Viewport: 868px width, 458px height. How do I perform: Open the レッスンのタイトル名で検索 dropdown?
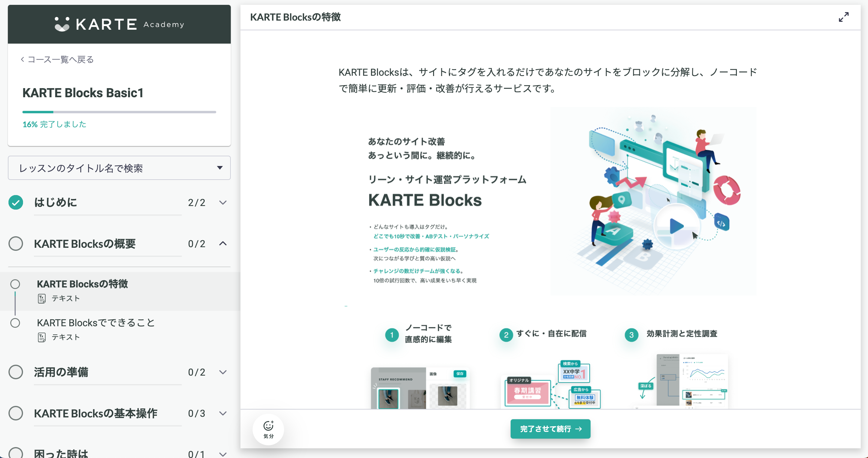[x=119, y=168]
